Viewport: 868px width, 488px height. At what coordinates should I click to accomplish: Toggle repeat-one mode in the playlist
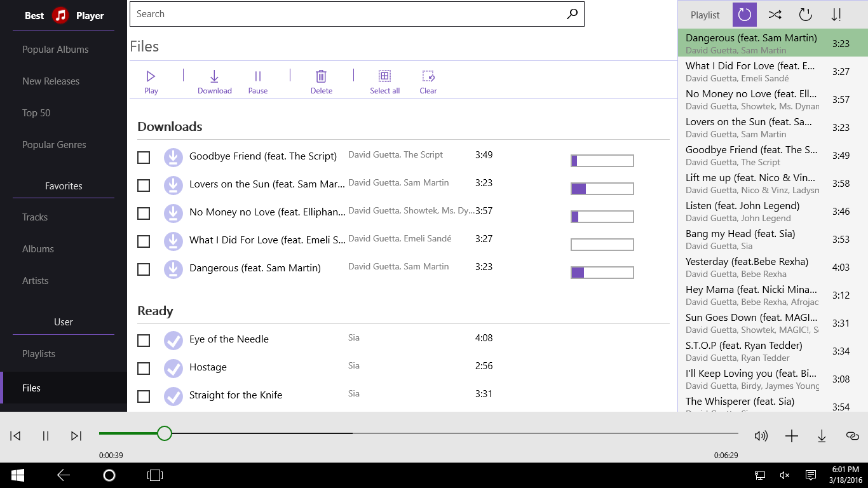[x=805, y=14]
